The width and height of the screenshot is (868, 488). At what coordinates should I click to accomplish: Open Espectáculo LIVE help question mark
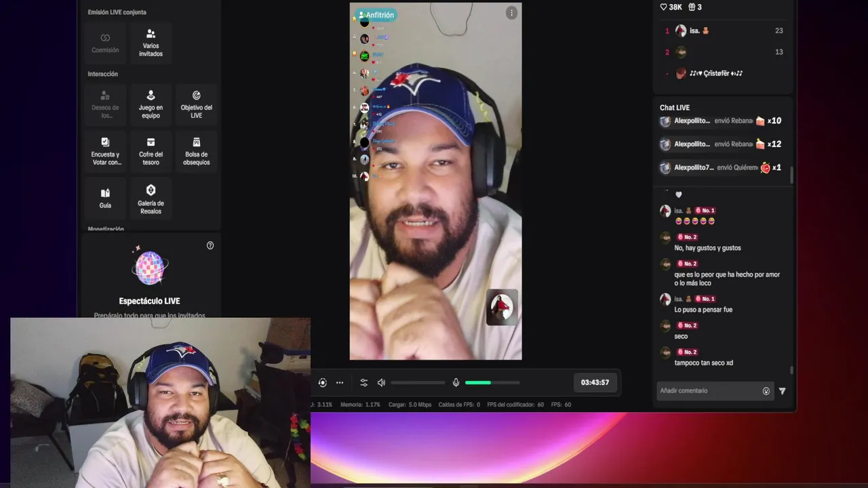click(x=210, y=245)
